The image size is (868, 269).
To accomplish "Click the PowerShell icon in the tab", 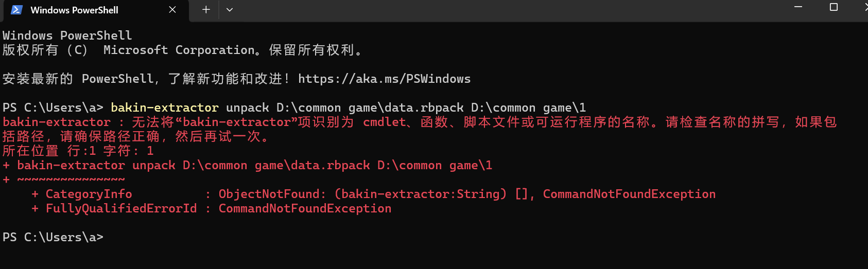I will click(16, 10).
